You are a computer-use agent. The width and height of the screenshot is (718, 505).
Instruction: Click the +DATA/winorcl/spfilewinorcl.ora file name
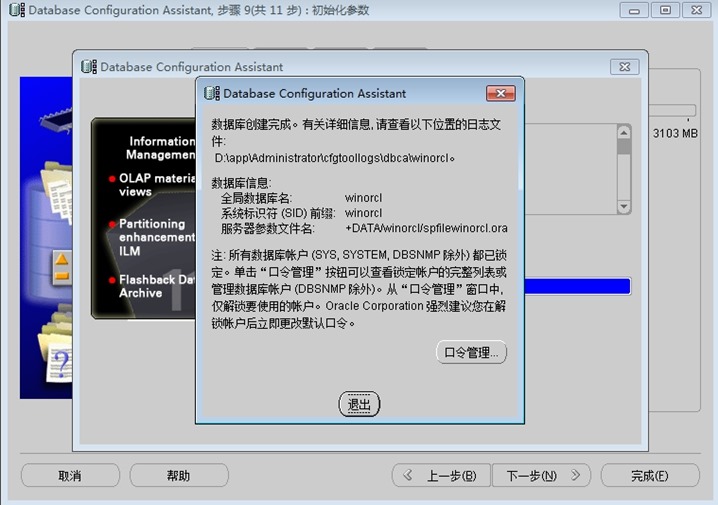tap(426, 228)
